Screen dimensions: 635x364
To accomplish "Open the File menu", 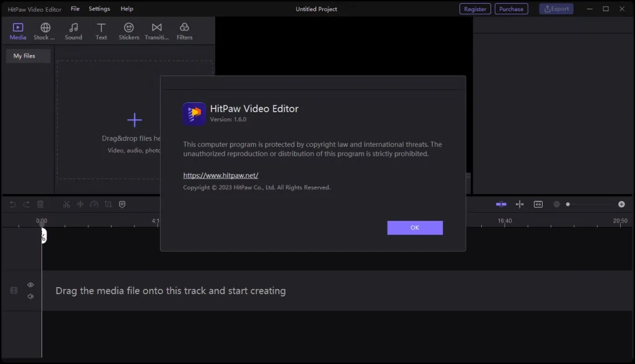I will [x=75, y=9].
